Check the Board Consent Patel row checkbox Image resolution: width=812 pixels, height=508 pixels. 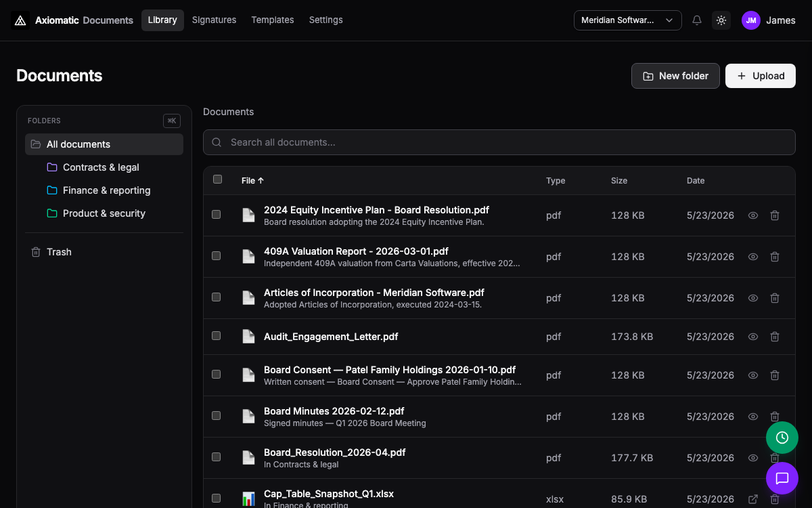click(217, 375)
